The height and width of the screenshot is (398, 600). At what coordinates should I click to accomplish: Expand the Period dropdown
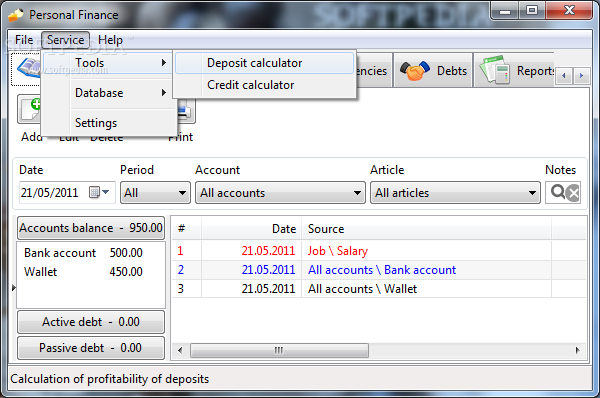tap(155, 192)
